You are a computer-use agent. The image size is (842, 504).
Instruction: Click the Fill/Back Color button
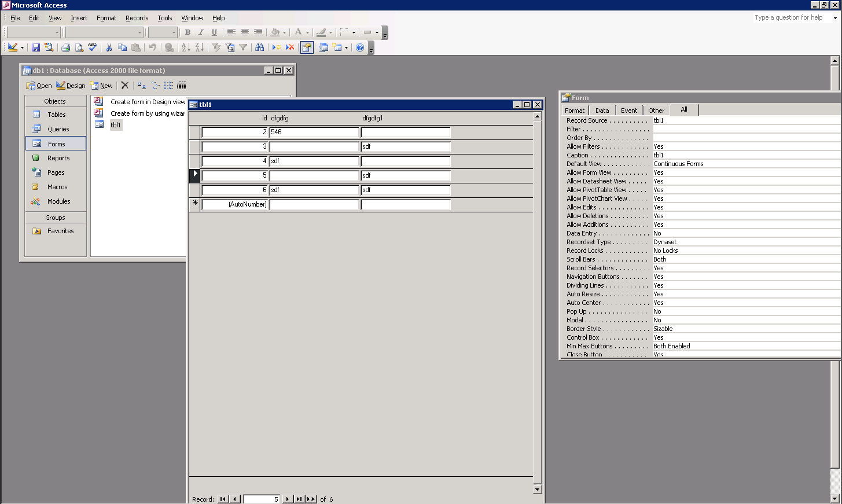tap(275, 32)
